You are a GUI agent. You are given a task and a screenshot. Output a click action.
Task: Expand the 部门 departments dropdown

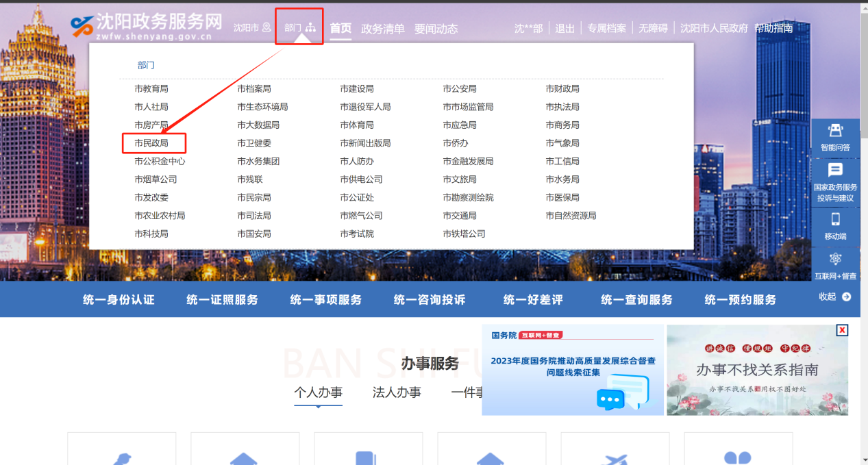[x=293, y=28]
